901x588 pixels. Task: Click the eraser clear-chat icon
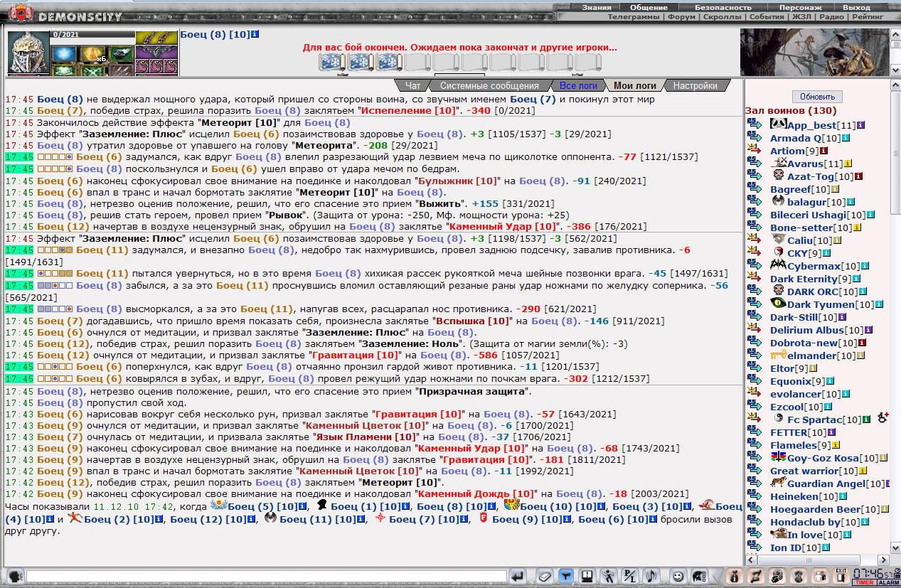pyautogui.click(x=545, y=576)
